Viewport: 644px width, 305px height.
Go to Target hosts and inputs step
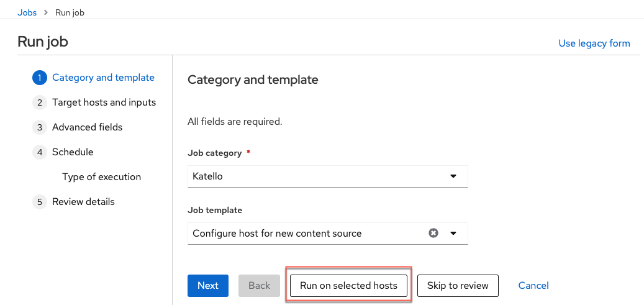coord(104,102)
